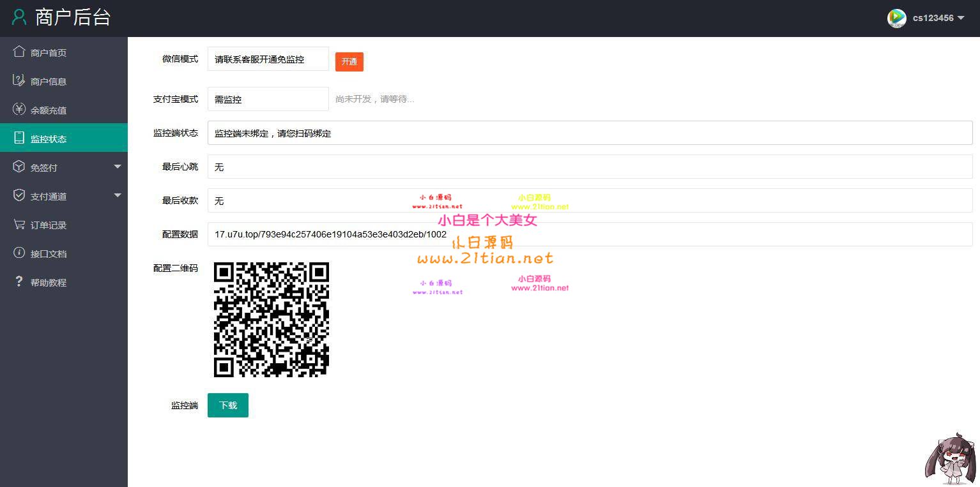Open the 商户信息 menu item
The width and height of the screenshot is (980, 487).
pos(64,81)
